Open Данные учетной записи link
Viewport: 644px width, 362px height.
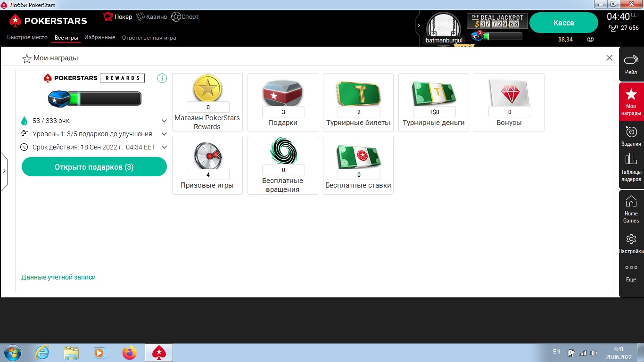58,277
